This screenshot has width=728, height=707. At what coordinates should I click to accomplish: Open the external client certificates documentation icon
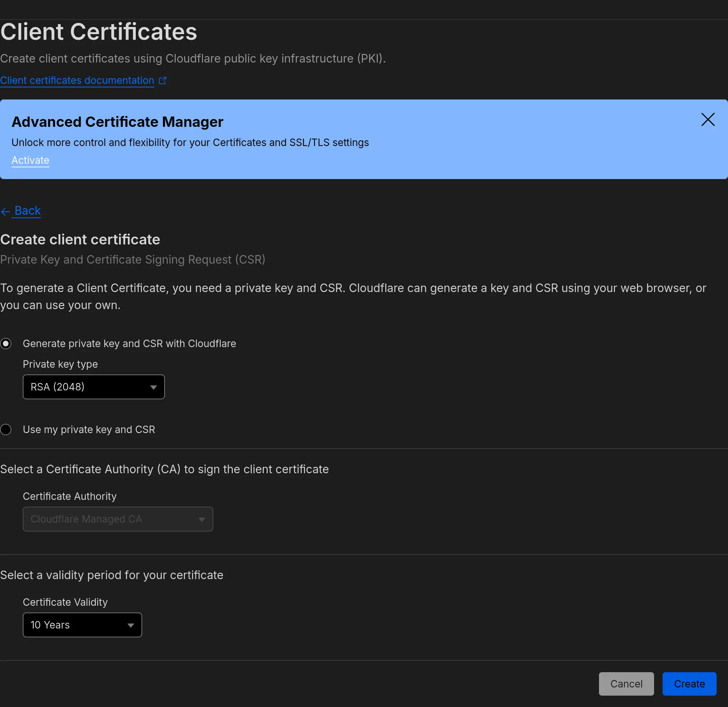click(163, 80)
